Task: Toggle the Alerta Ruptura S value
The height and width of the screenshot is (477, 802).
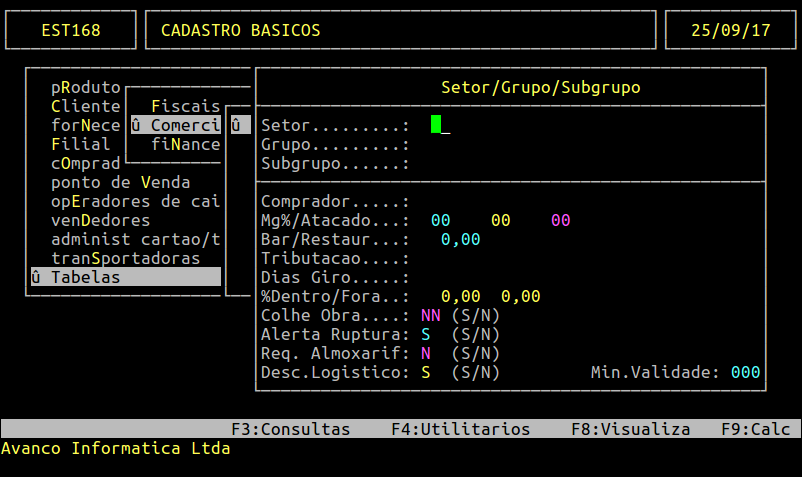Action: tap(426, 334)
